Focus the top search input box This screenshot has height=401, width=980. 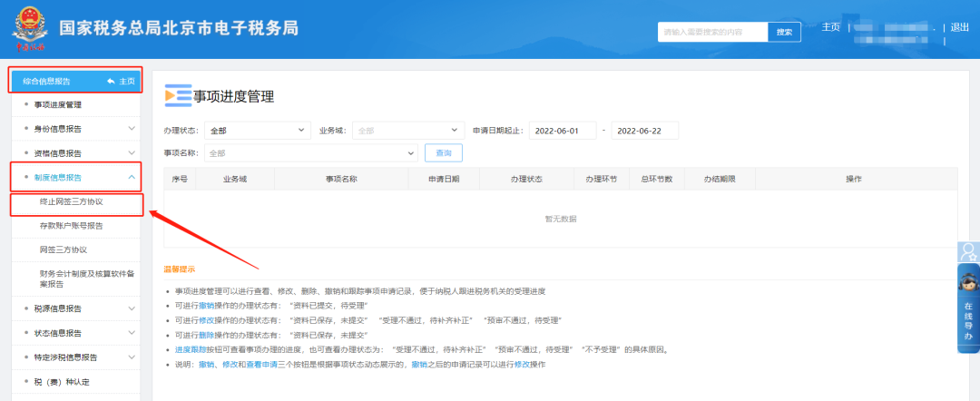click(712, 32)
